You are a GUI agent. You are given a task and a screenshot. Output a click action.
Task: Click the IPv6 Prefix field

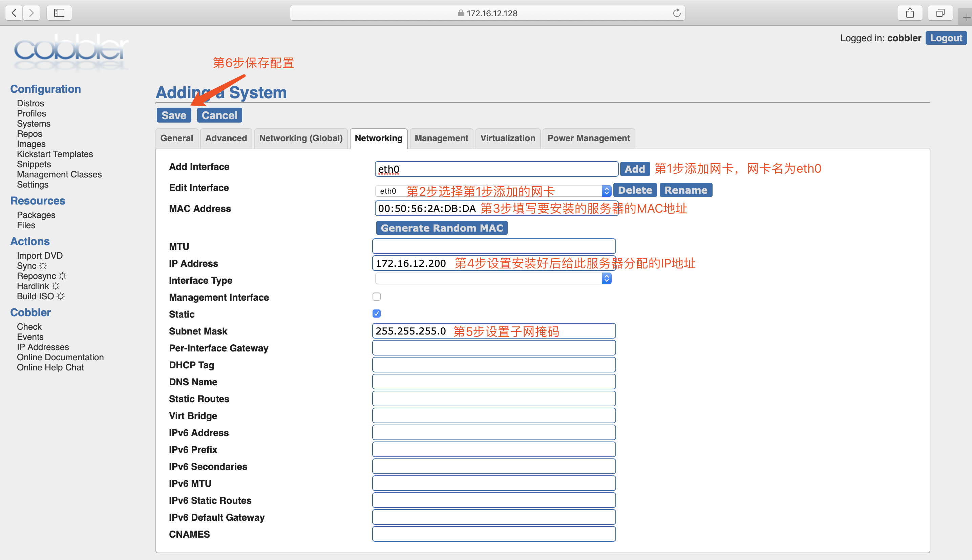point(494,449)
